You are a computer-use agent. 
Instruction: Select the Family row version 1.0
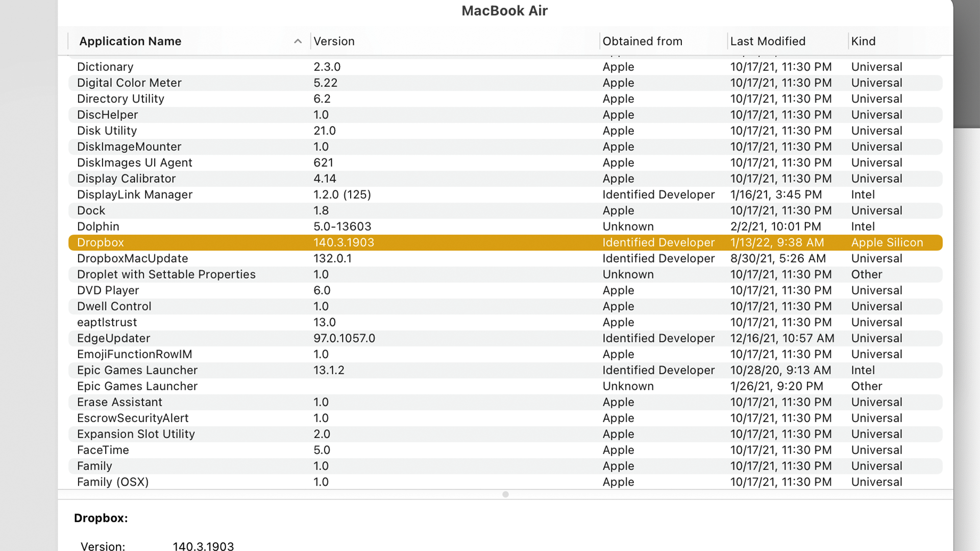(x=505, y=466)
